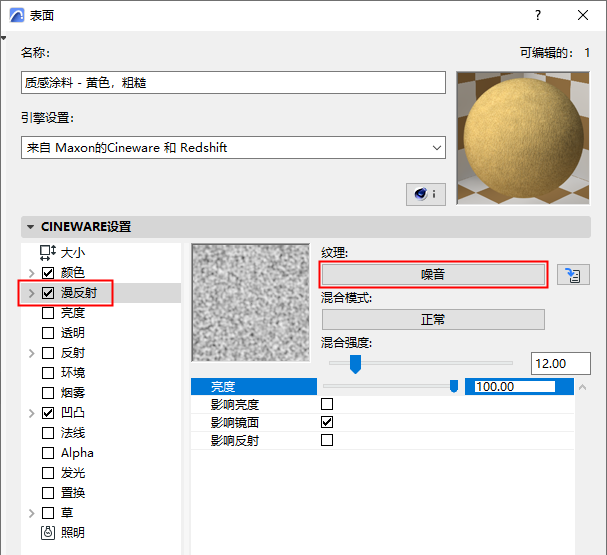The height and width of the screenshot is (555, 607).
Task: Click the Archicad app icon in title bar
Action: click(x=17, y=15)
